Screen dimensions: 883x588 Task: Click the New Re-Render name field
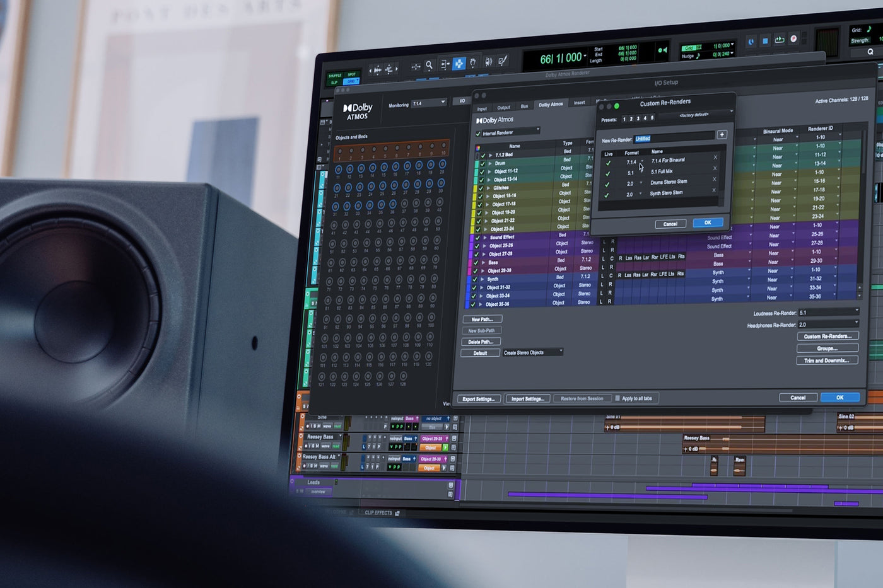674,138
